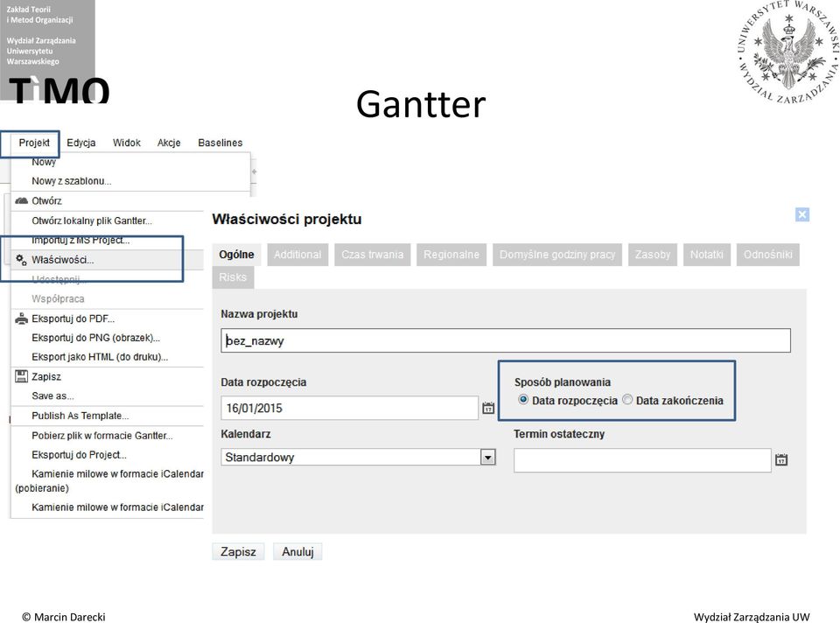Click the gears icon beside Właściwości
Viewport: 840px width, 623px height.
(x=21, y=260)
